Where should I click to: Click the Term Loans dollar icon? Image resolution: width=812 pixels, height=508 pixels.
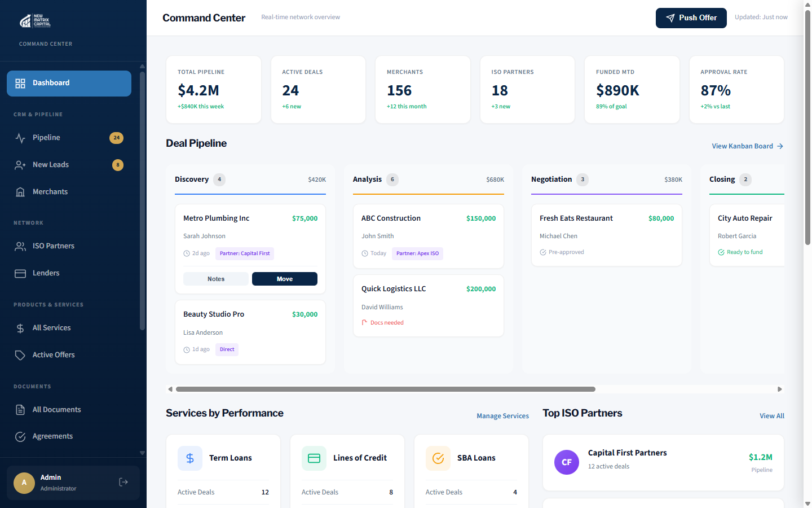coord(190,458)
